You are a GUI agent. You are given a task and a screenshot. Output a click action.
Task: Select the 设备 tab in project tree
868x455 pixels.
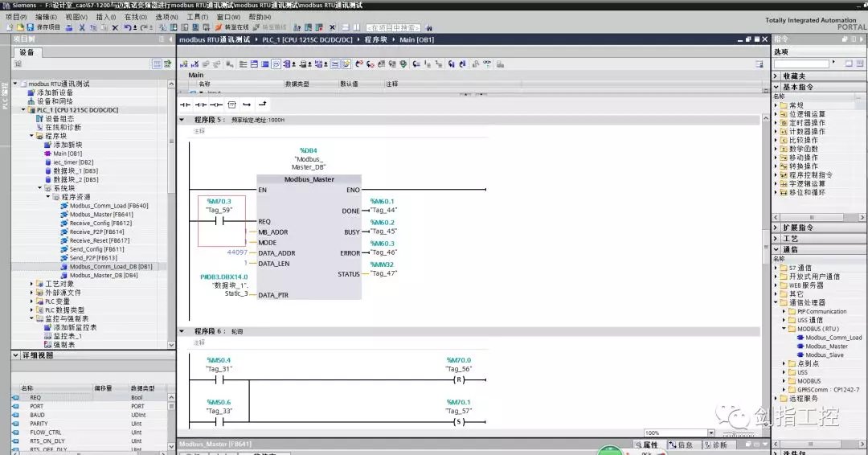(27, 52)
